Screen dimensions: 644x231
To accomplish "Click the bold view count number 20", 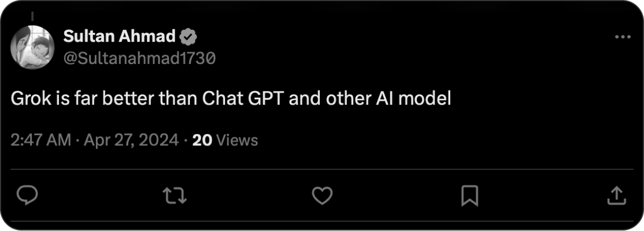I will [202, 140].
